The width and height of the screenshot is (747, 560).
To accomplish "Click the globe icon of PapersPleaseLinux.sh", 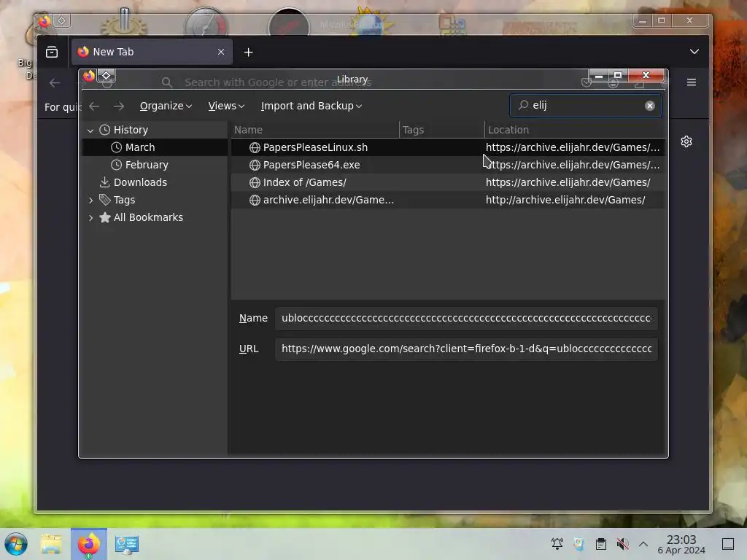I will click(255, 147).
